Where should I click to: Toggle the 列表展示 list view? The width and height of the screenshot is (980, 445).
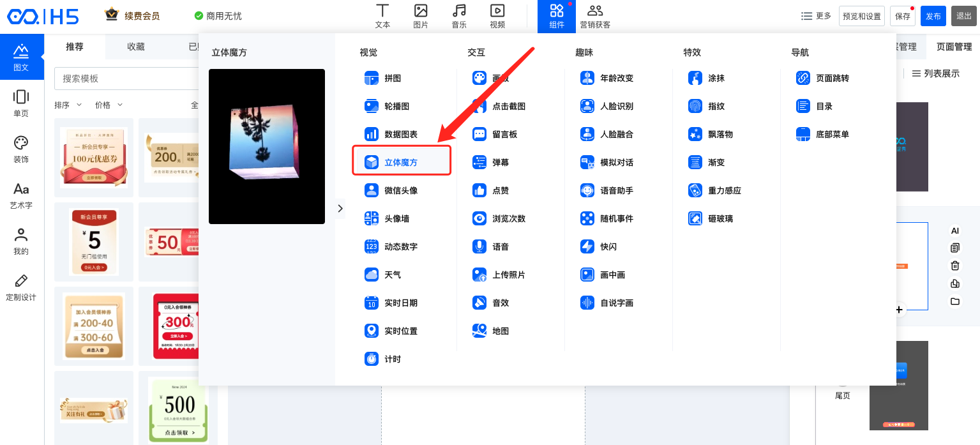(x=935, y=73)
